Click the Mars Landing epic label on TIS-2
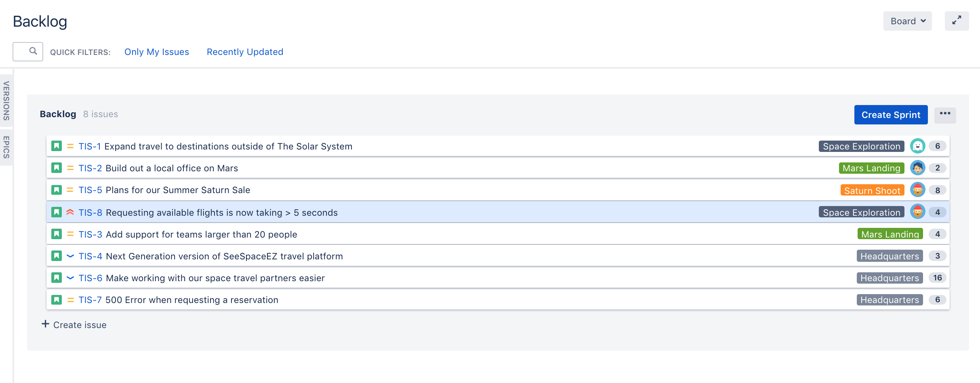The image size is (980, 383). [871, 168]
